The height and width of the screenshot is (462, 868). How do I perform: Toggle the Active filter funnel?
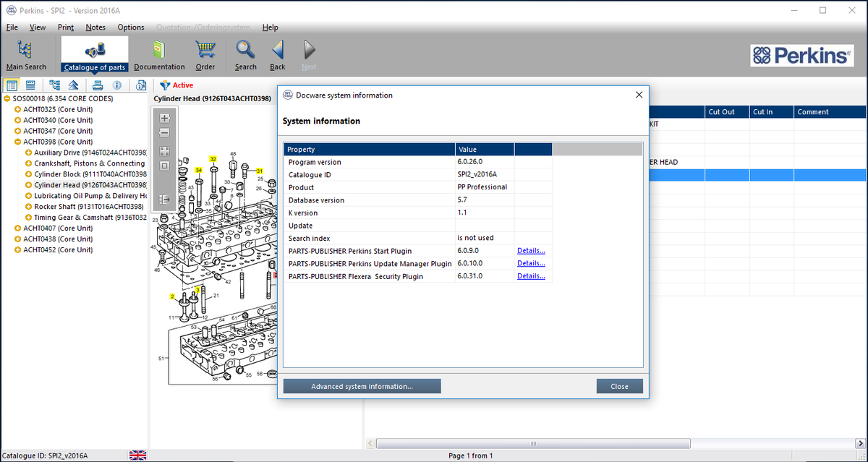(x=165, y=85)
